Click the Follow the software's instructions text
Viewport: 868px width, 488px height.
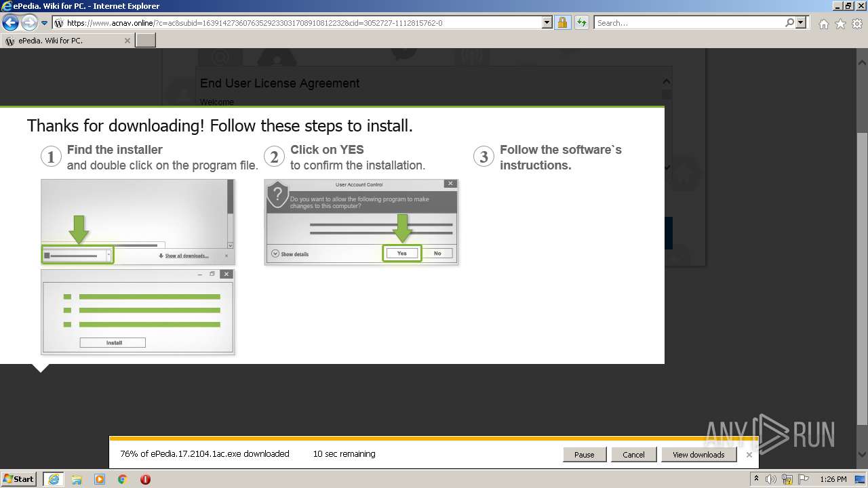(x=561, y=157)
